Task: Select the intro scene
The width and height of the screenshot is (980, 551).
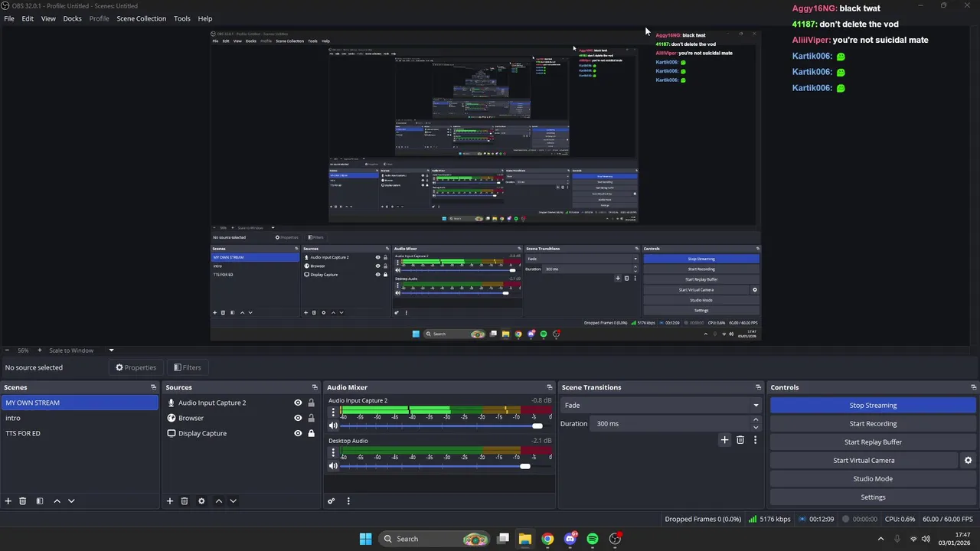Action: [80, 418]
